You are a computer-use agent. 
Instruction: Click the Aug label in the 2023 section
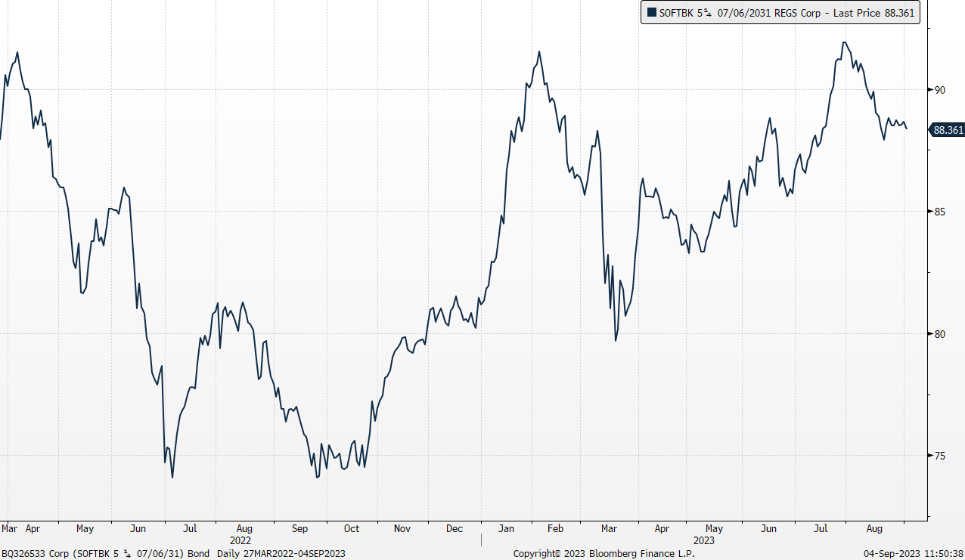pyautogui.click(x=874, y=529)
